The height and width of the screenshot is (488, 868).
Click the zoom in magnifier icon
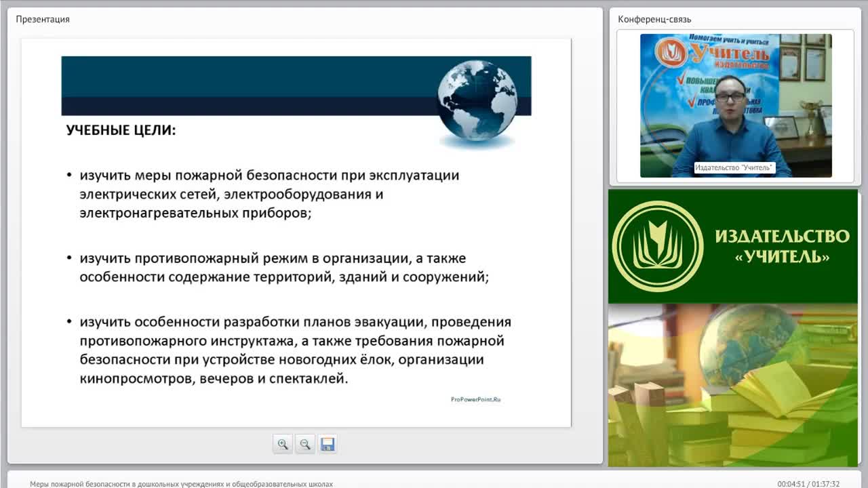[283, 445]
